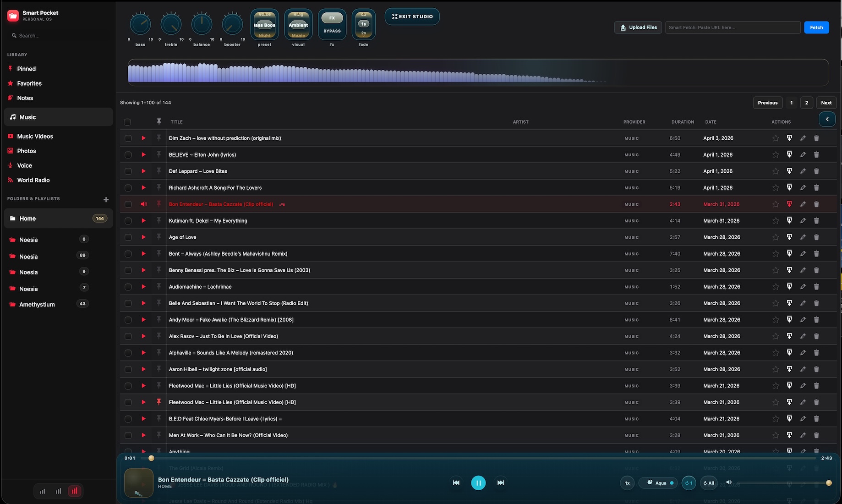842x504 pixels.
Task: Edit the Aaron Hibell twilight zone entry
Action: tap(803, 369)
